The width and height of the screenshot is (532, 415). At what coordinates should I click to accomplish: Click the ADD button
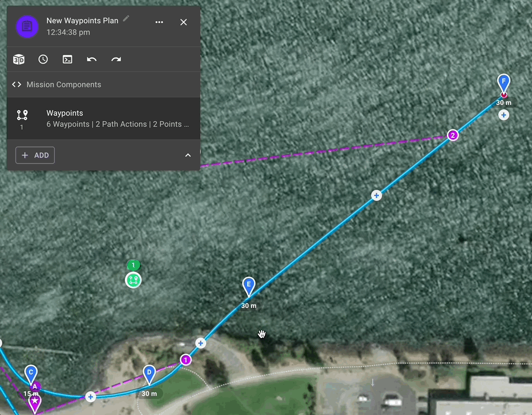pyautogui.click(x=35, y=155)
